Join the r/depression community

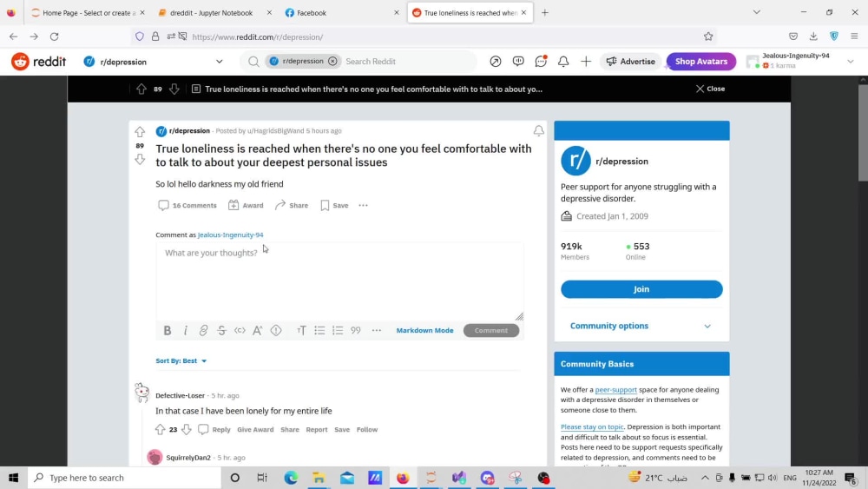[641, 289]
